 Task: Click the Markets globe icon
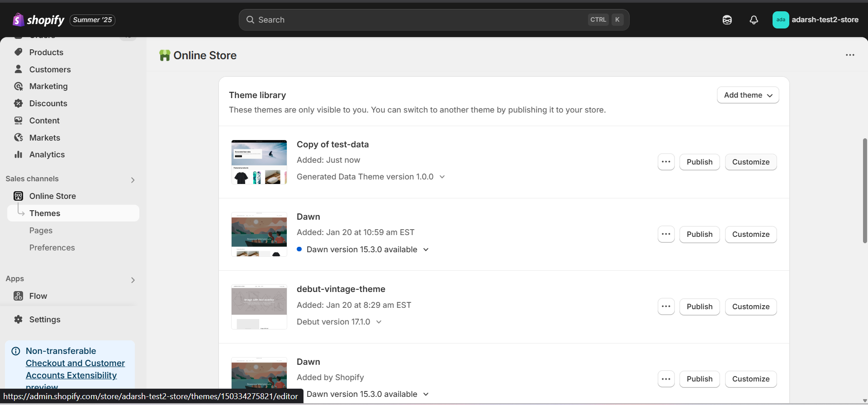tap(18, 137)
